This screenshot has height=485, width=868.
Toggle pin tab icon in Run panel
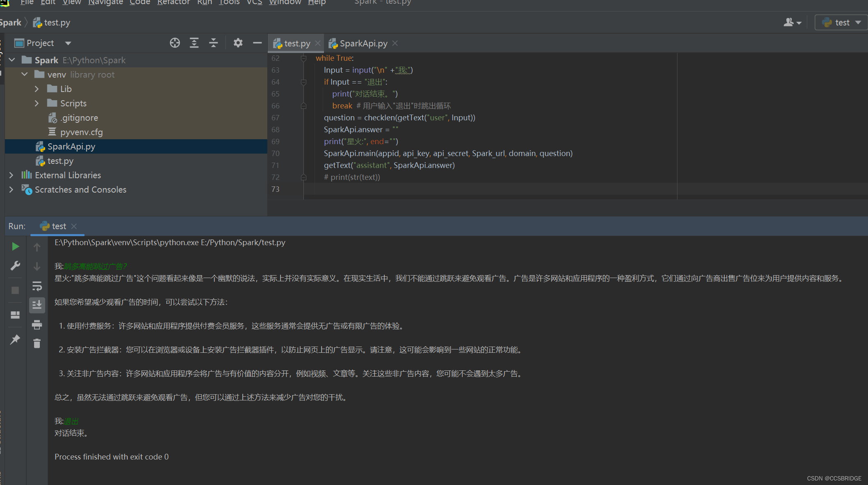tap(15, 340)
